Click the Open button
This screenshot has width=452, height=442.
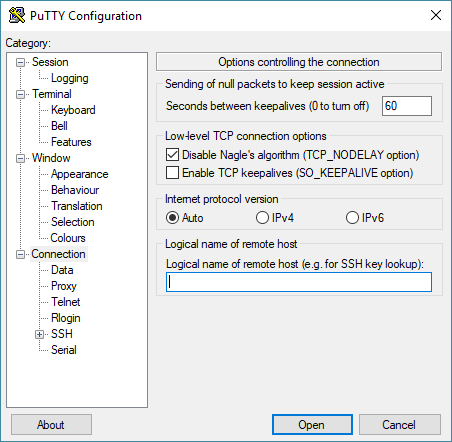(312, 425)
